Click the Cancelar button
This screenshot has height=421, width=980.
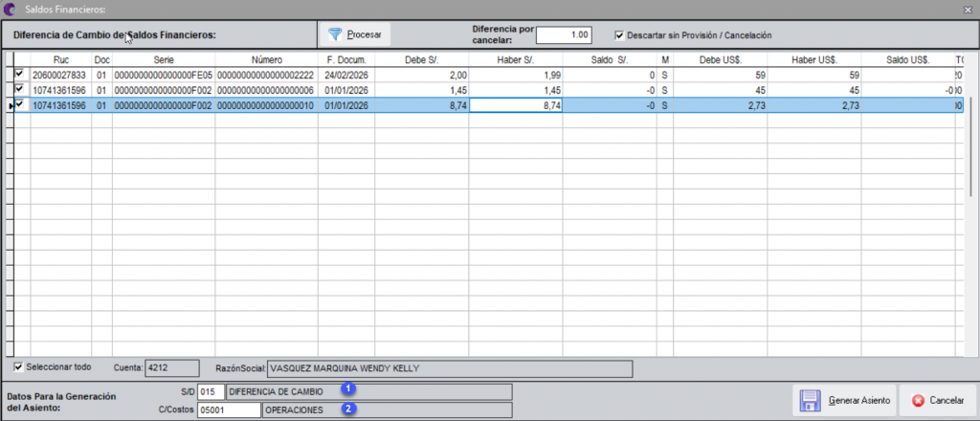tap(938, 400)
